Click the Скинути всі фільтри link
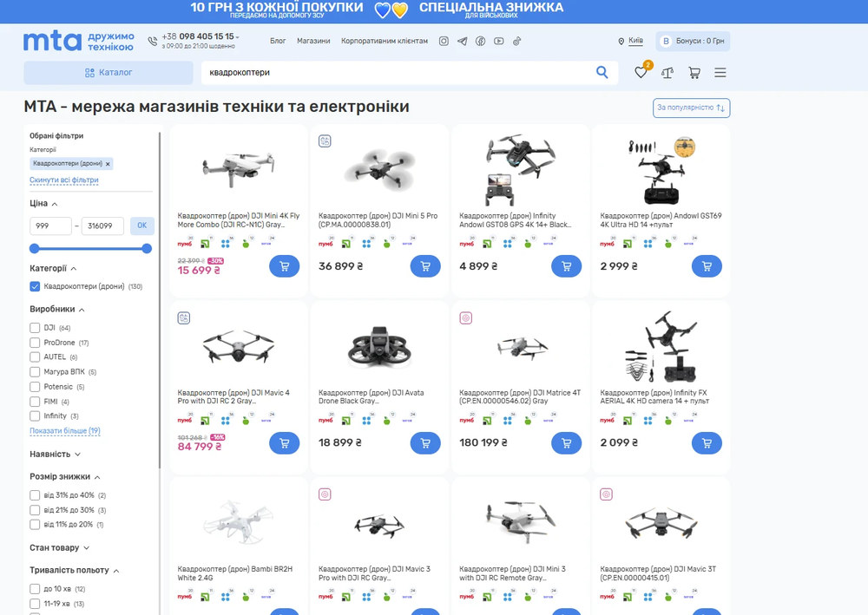This screenshot has width=868, height=615. pyautogui.click(x=64, y=180)
